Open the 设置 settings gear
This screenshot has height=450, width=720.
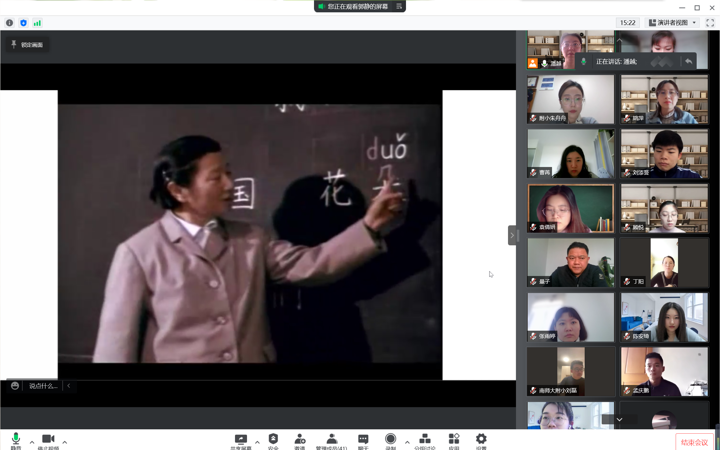click(x=481, y=441)
